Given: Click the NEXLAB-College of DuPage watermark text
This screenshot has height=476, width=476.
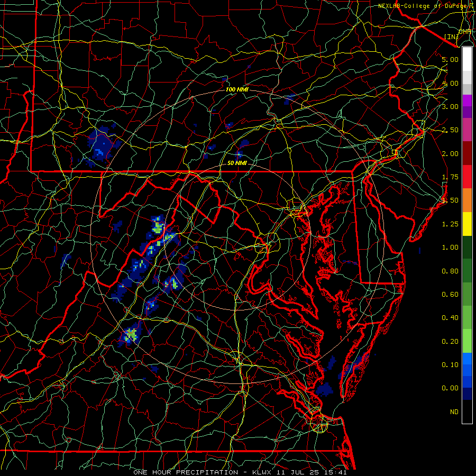Looking at the screenshot, I should click(x=426, y=6).
